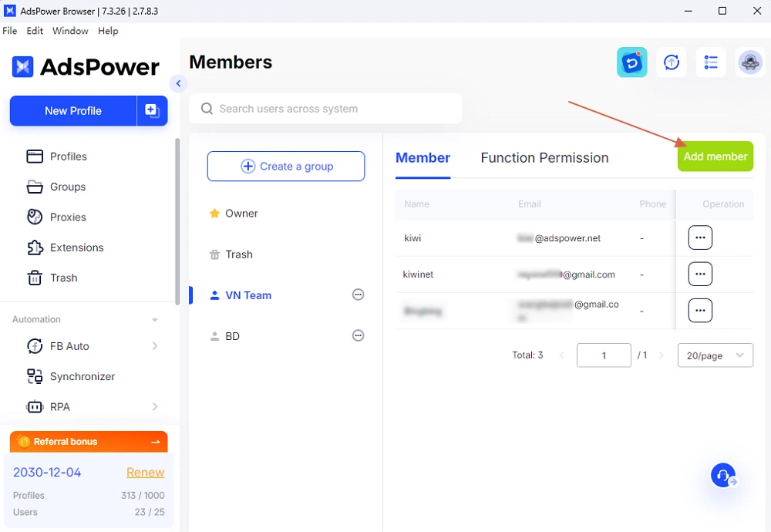Switch to Function Permission tab
Viewport: 771px width, 532px height.
(x=544, y=158)
